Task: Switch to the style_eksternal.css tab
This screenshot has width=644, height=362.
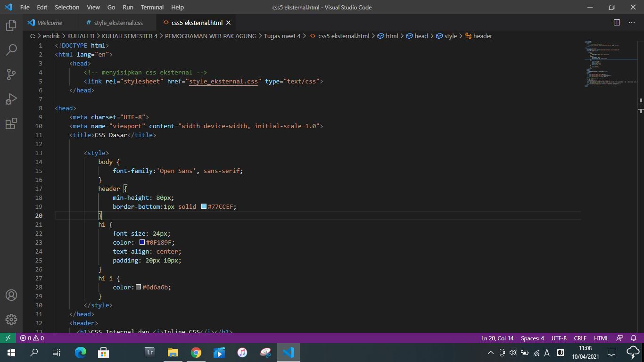Action: 118,23
